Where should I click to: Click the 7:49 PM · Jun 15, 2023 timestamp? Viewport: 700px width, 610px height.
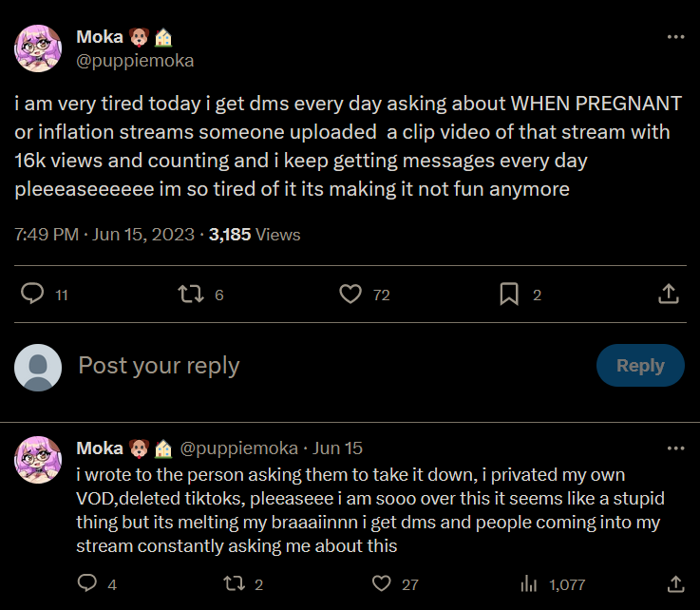[x=105, y=234]
